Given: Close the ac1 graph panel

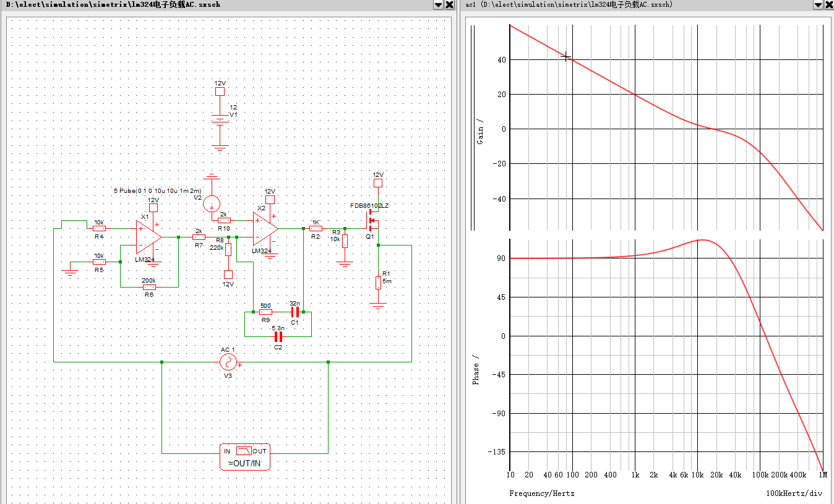Looking at the screenshot, I should [829, 5].
